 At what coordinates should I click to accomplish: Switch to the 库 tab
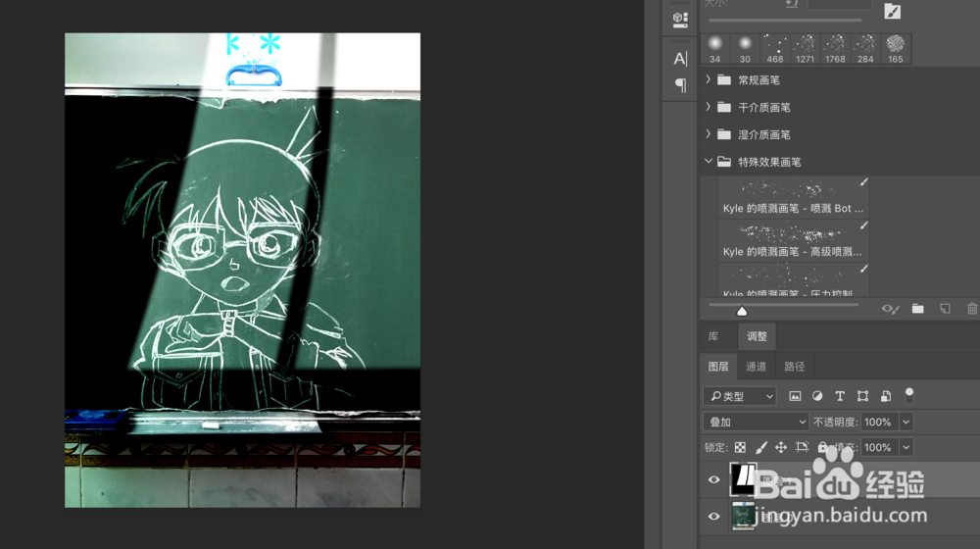713,336
